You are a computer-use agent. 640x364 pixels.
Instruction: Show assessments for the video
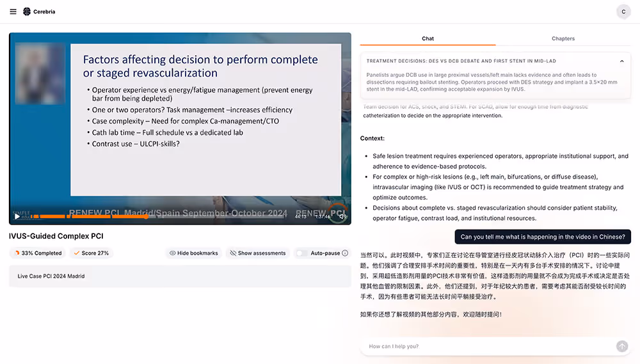coord(257,253)
